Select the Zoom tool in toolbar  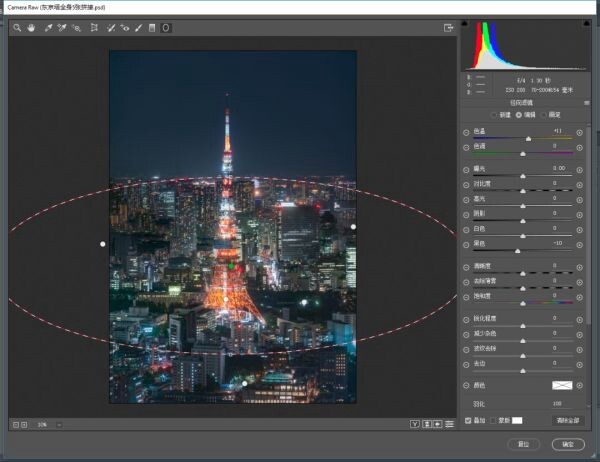tap(17, 28)
